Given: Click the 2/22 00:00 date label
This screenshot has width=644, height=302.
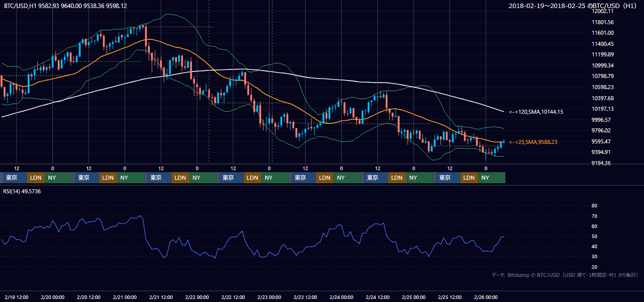Looking at the screenshot, I should point(197,297).
